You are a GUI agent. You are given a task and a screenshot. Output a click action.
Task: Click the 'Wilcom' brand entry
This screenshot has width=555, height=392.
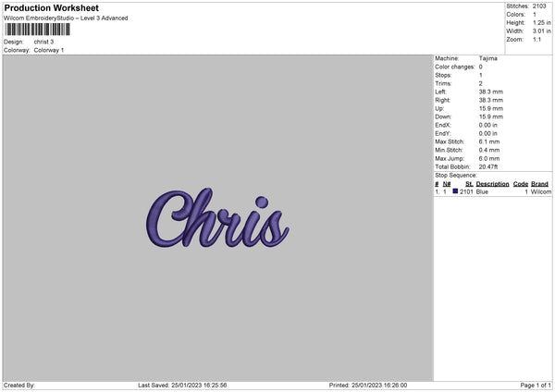541,191
